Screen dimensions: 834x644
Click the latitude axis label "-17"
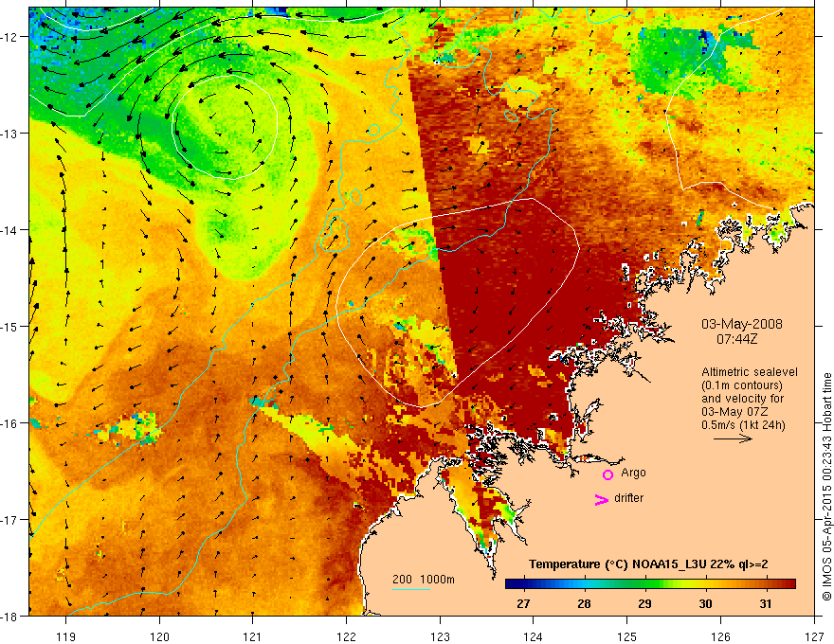point(9,519)
